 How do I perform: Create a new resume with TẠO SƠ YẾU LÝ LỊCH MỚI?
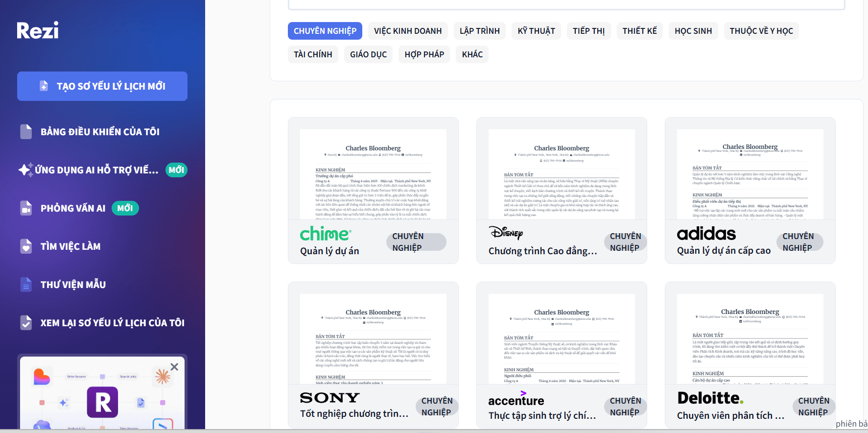(x=102, y=86)
